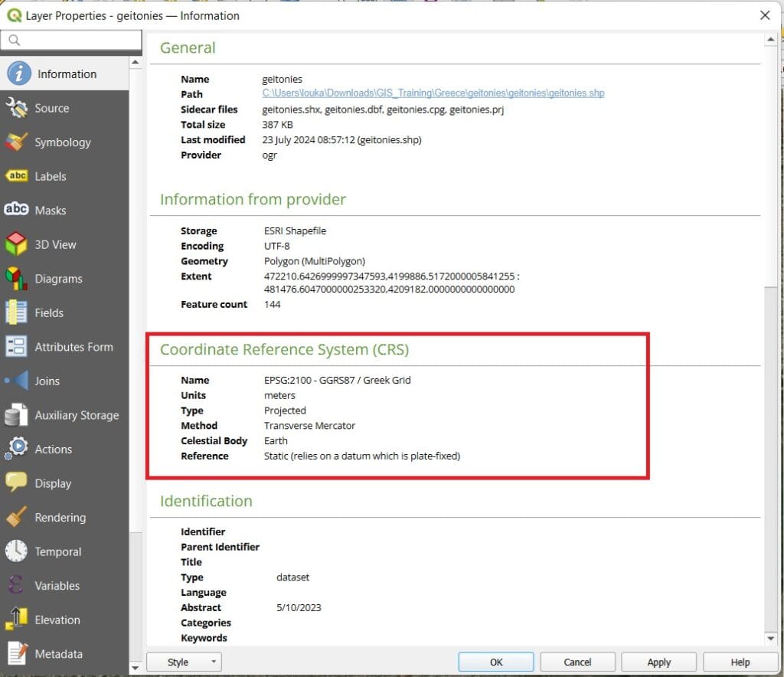This screenshot has height=677, width=784.
Task: Open the Information page icon
Action: click(x=19, y=74)
